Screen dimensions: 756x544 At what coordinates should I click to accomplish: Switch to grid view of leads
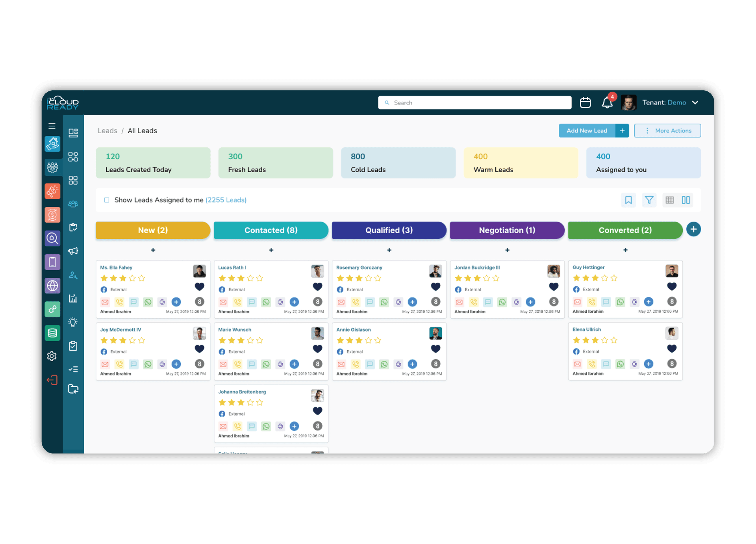[670, 200]
